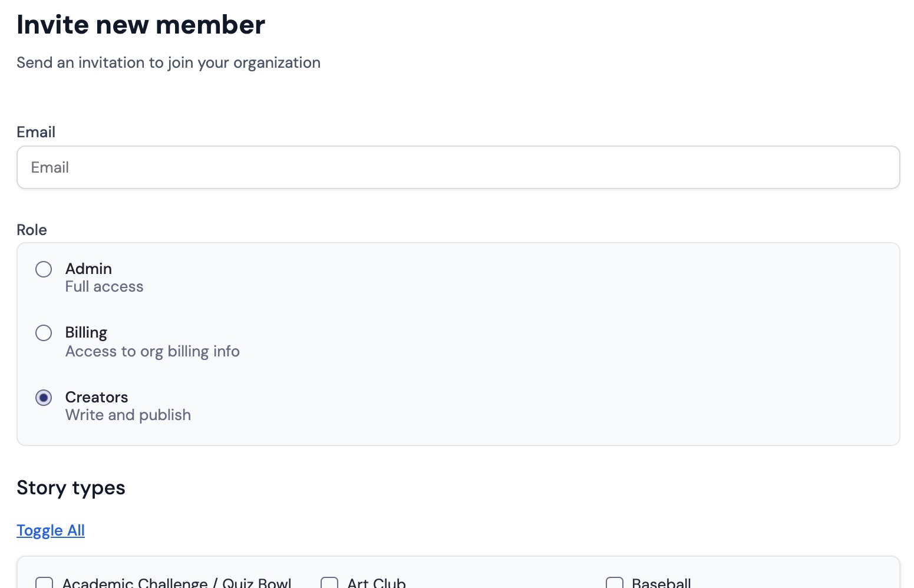Click inside the Email input field
Viewport: 914px width, 588px height.
click(x=457, y=167)
